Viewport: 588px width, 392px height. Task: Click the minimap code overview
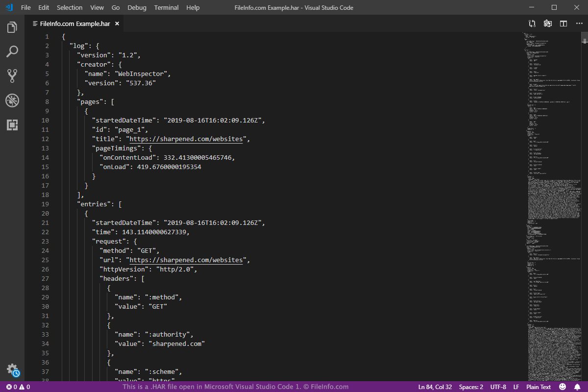(551, 206)
